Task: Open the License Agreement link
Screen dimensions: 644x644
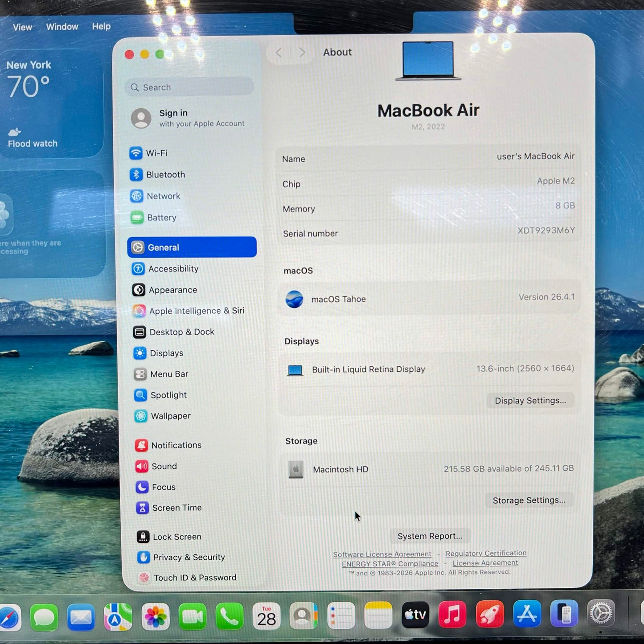Action: point(485,563)
